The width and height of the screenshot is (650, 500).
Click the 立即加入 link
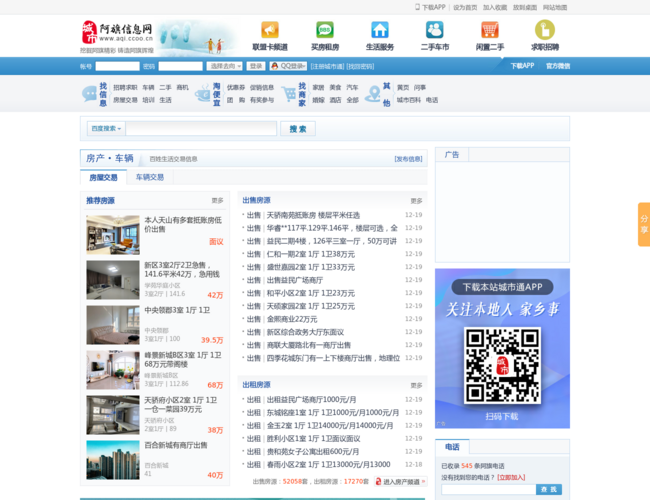[x=511, y=477]
